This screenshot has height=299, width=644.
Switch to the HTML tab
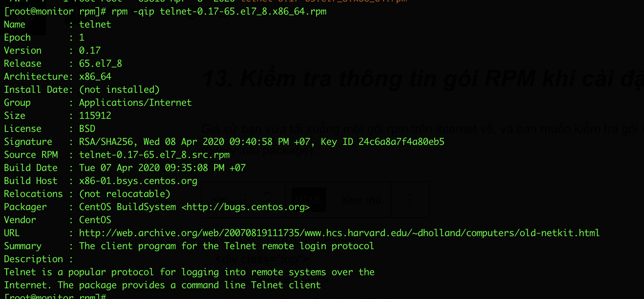point(309,200)
